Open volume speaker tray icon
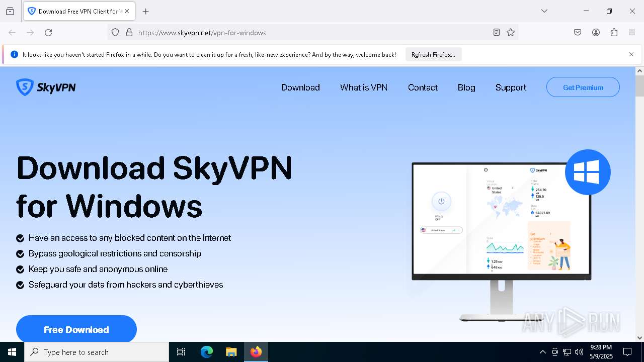Image resolution: width=644 pixels, height=362 pixels. (579, 352)
